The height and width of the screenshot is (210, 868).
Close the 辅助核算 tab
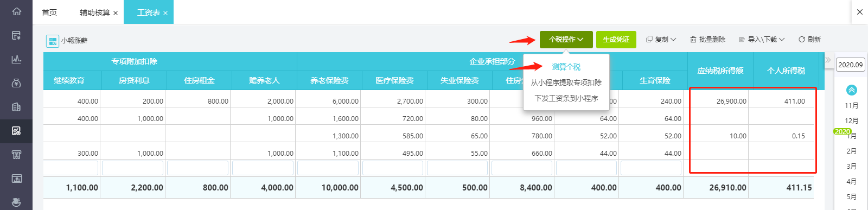pyautogui.click(x=116, y=13)
